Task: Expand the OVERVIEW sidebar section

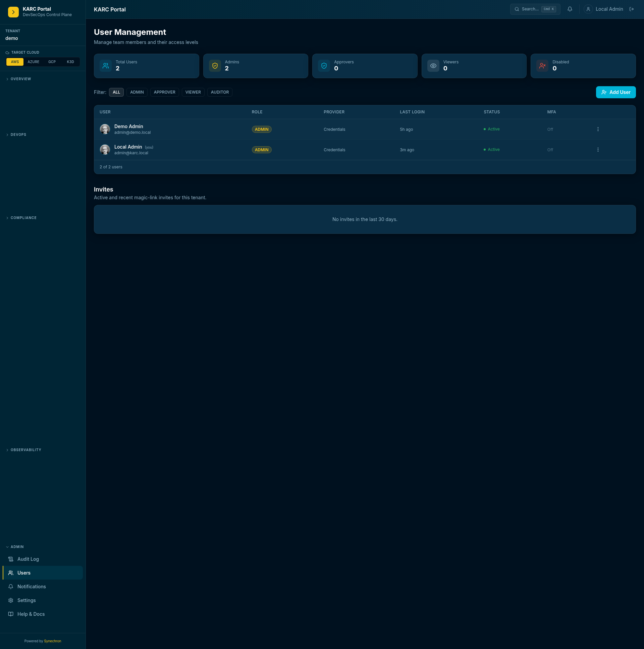Action: pos(21,79)
